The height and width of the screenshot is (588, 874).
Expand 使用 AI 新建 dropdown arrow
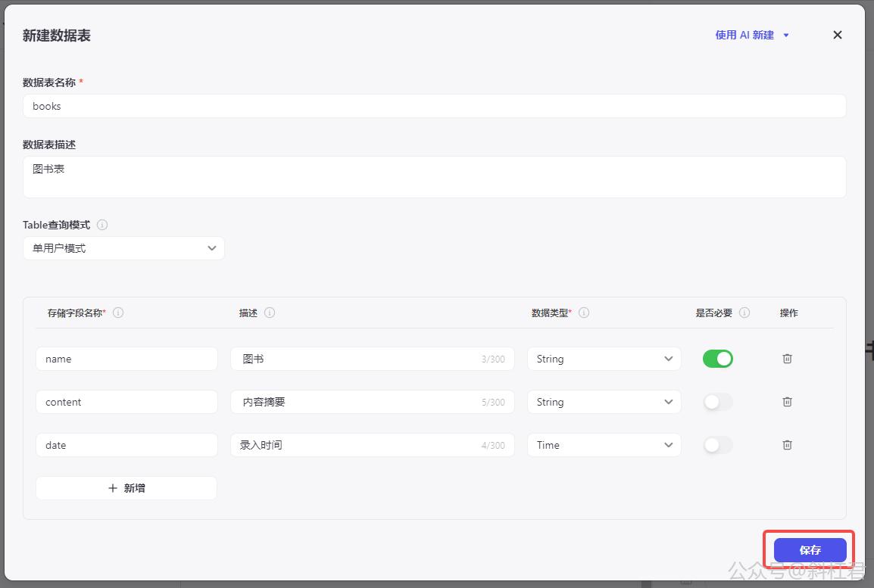[x=786, y=35]
